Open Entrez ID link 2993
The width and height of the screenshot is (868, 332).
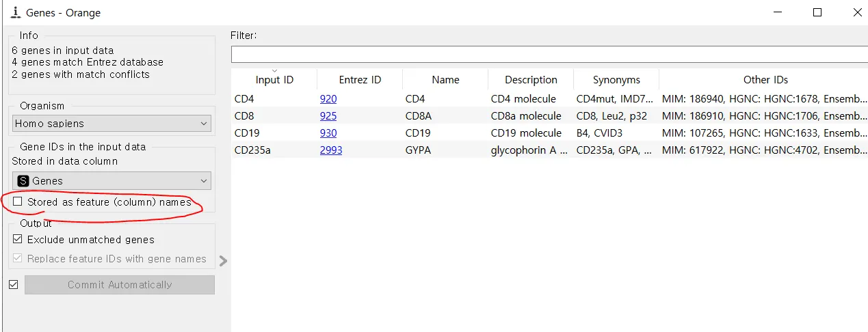(x=331, y=150)
